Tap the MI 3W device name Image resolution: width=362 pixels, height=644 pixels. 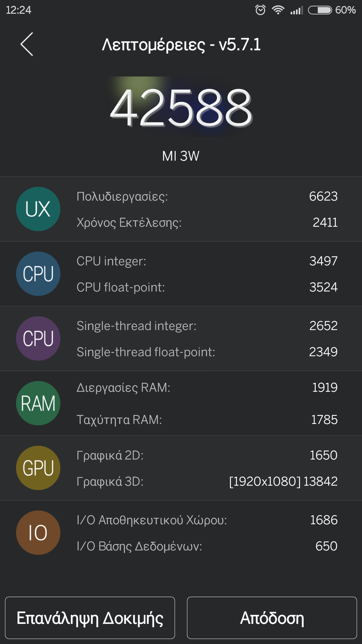click(181, 156)
